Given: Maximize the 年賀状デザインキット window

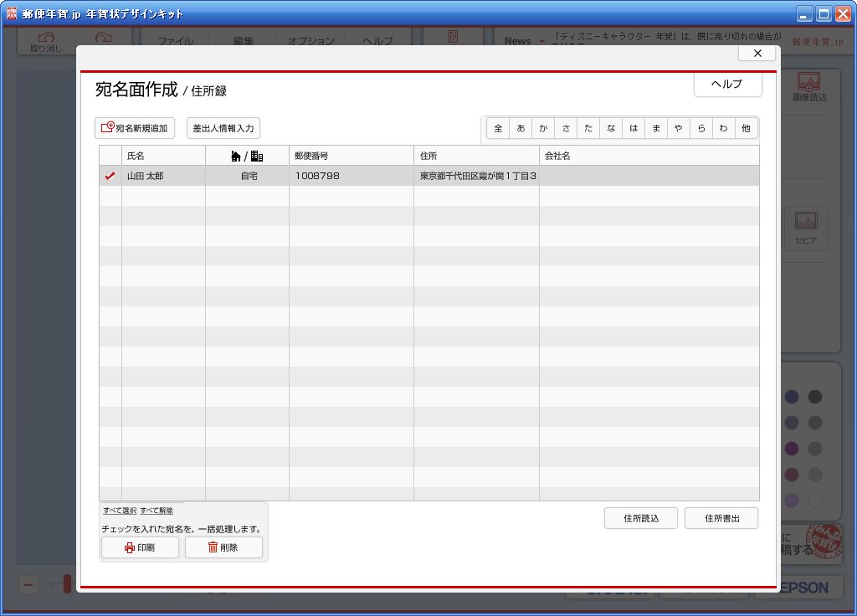Looking at the screenshot, I should (x=824, y=13).
